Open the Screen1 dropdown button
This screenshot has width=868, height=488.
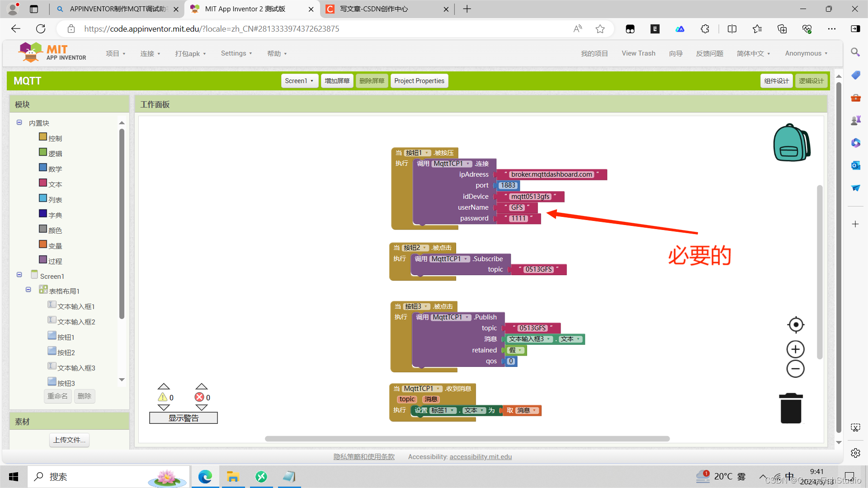click(299, 81)
